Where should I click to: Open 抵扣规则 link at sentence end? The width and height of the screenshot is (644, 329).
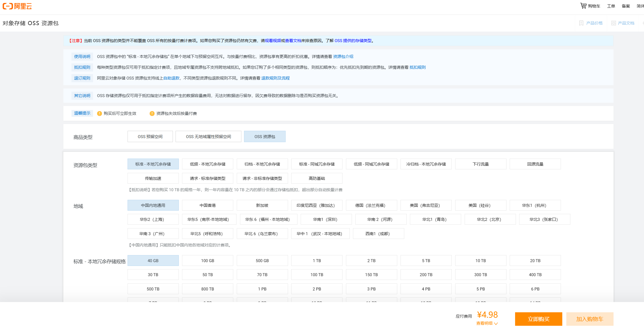pos(417,67)
